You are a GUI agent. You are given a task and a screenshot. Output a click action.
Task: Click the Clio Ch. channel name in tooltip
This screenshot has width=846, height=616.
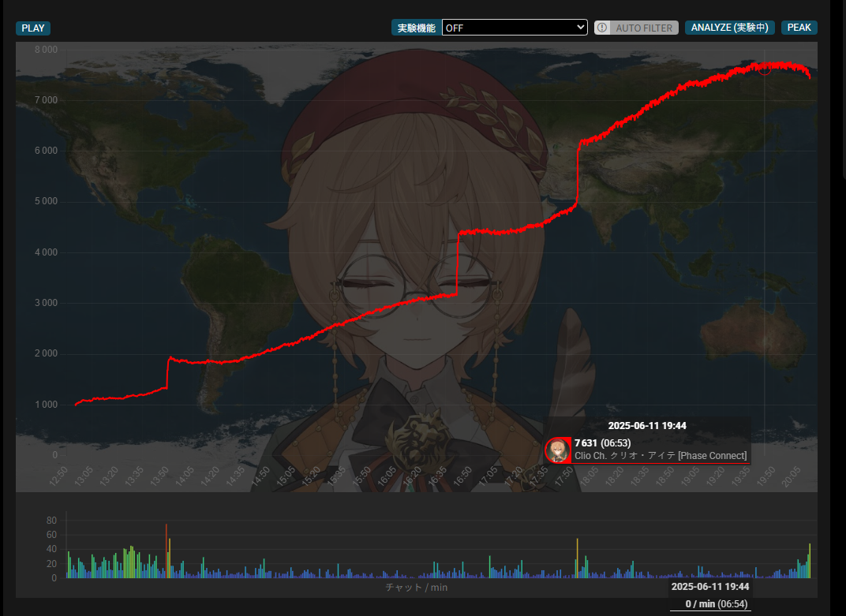(x=661, y=456)
